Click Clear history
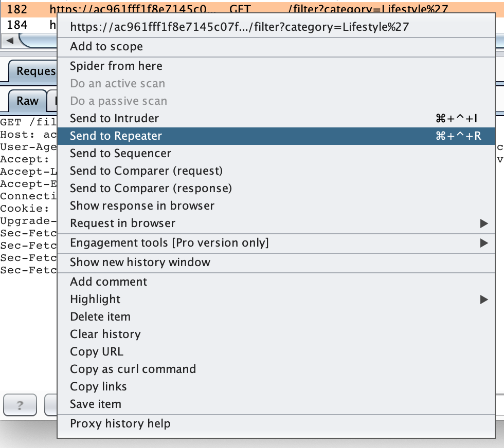Screen dimensions: 504x448 tap(276, 334)
